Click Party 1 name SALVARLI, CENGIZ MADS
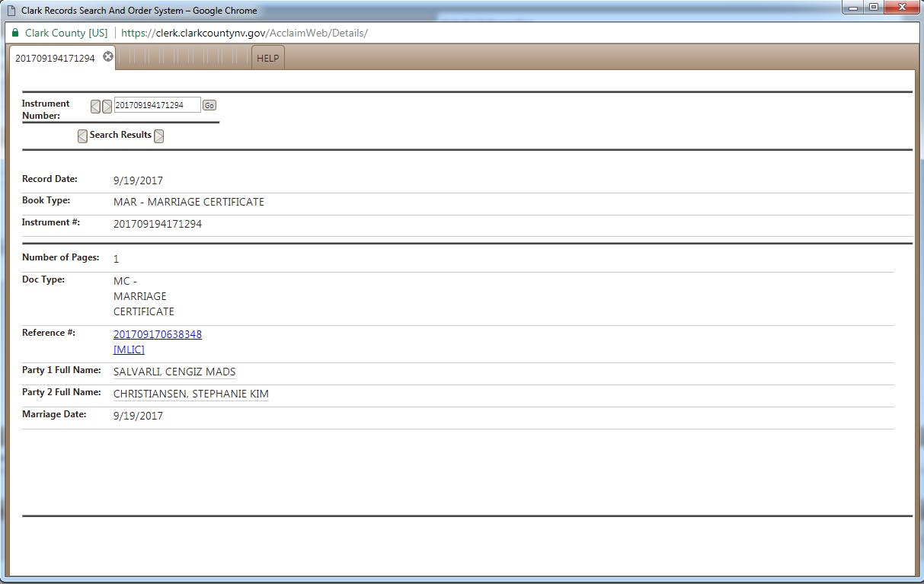 pos(174,372)
